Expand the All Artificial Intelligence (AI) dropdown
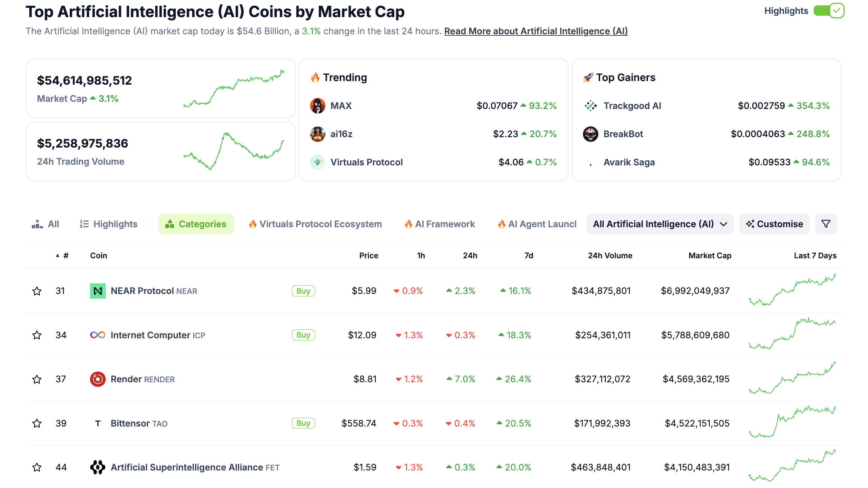The image size is (868, 488). (660, 224)
